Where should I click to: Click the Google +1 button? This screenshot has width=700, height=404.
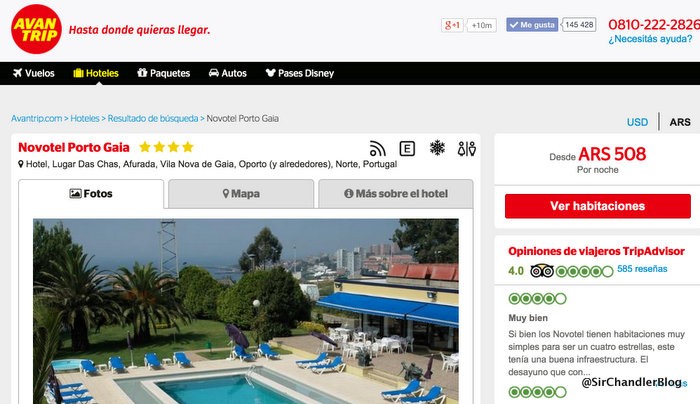[452, 25]
